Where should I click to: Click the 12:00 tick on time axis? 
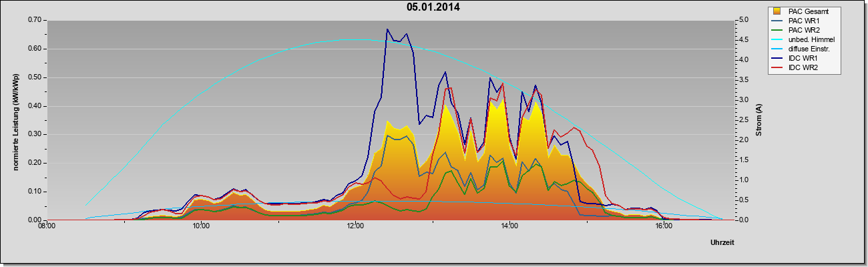click(x=355, y=227)
